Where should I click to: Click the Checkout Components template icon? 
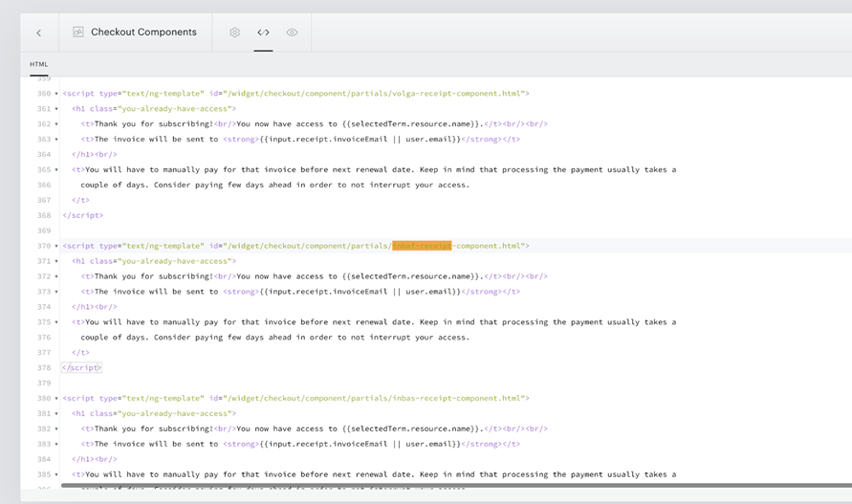click(x=78, y=33)
